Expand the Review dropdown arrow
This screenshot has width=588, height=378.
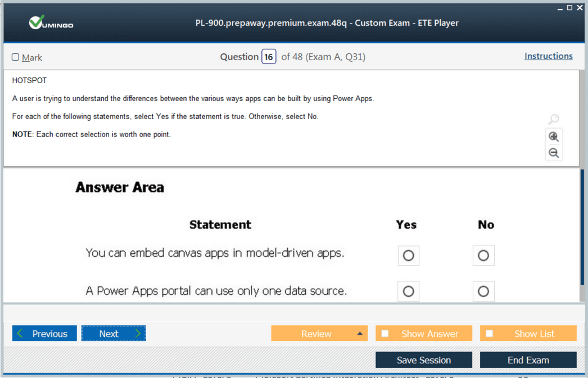pos(360,334)
